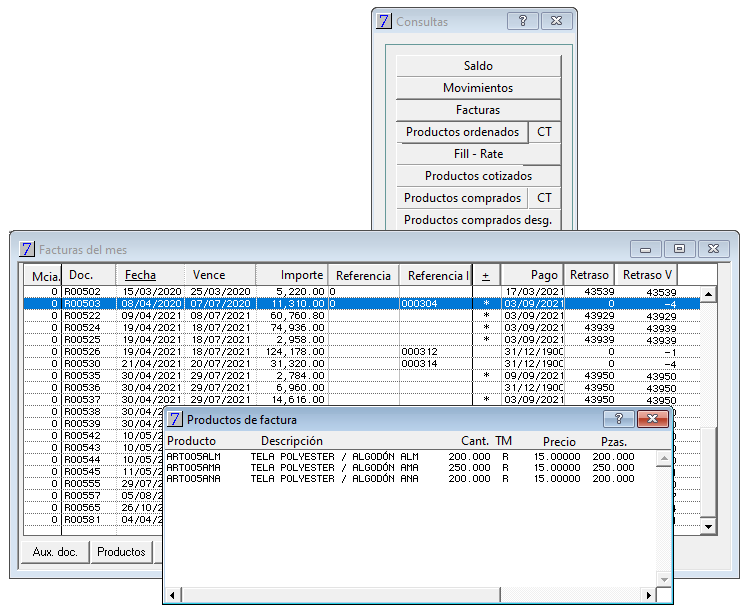Click the help button in Consultas window
The width and height of the screenshot is (753, 611).
pyautogui.click(x=522, y=21)
